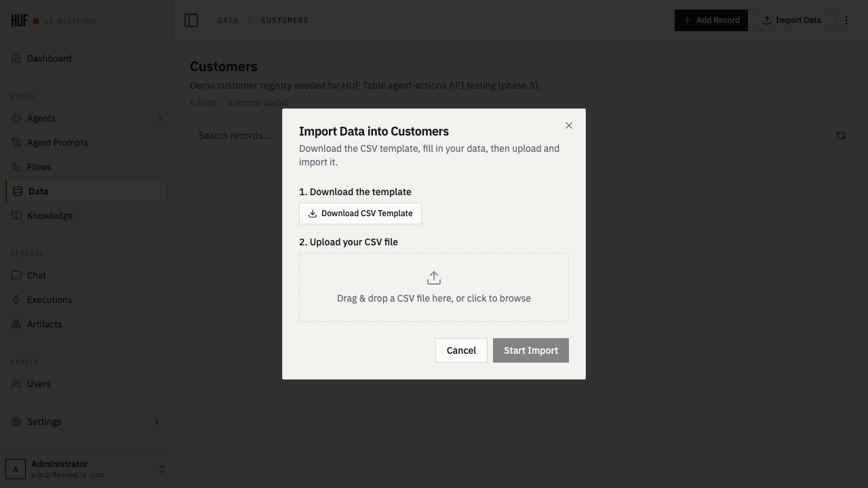Open Users page
The height and width of the screenshot is (488, 868).
(x=87, y=384)
